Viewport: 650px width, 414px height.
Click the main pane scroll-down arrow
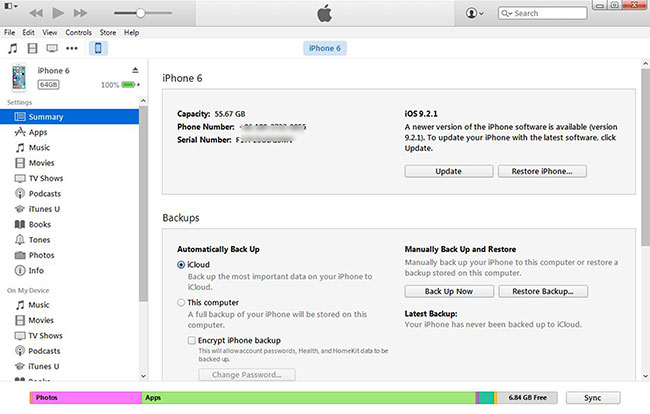(645, 376)
